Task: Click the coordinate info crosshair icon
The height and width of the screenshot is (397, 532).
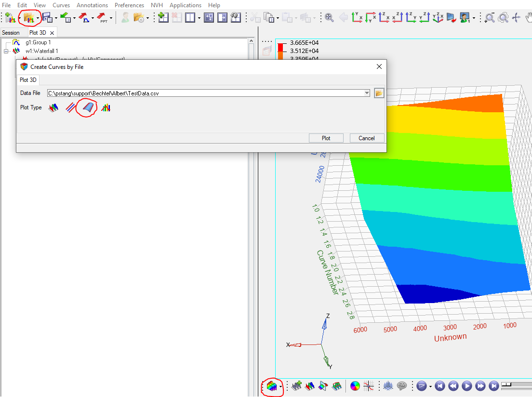Action: pos(369,386)
